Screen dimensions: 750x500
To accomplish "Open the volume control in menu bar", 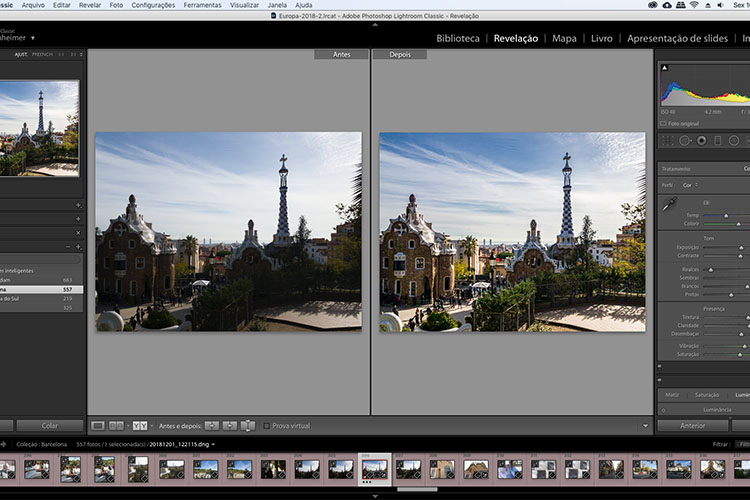I will (720, 5).
